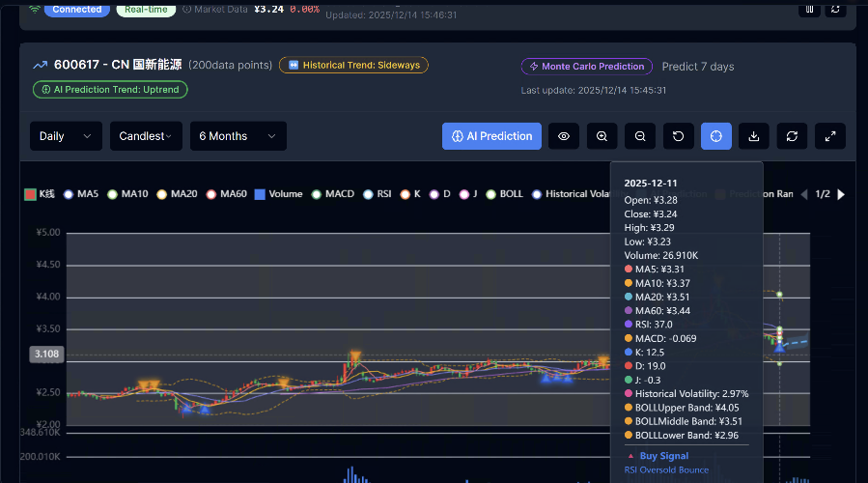The height and width of the screenshot is (483, 868).
Task: Download the chart image
Action: coord(754,136)
